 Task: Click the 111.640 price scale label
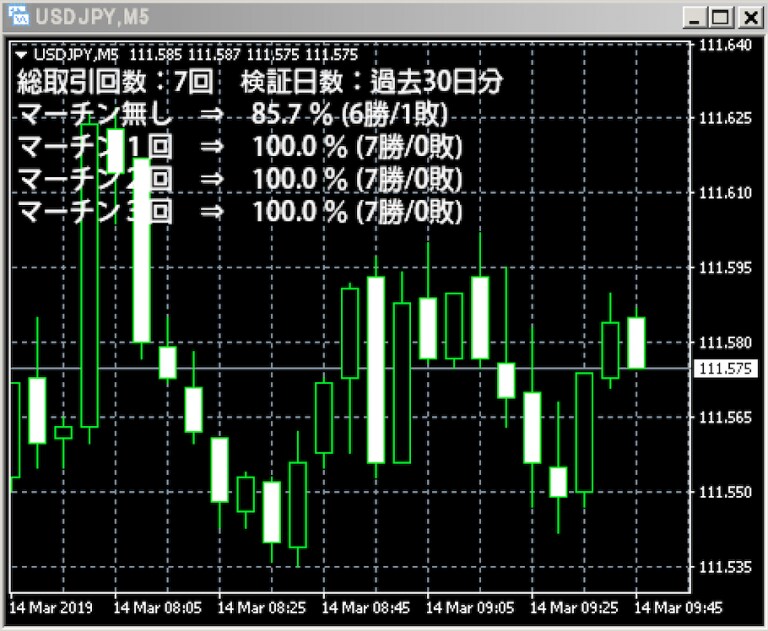[x=725, y=45]
